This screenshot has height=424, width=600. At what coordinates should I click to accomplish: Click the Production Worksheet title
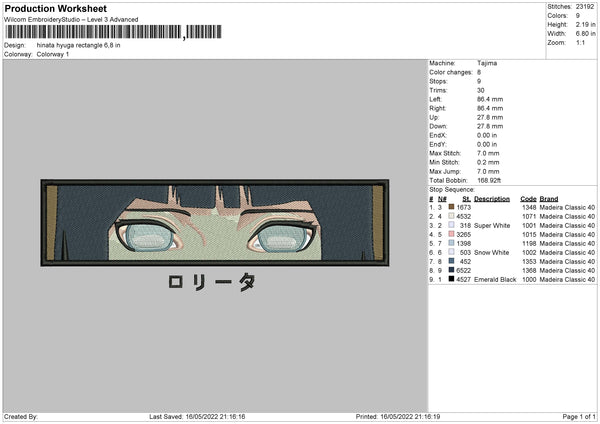click(x=55, y=8)
